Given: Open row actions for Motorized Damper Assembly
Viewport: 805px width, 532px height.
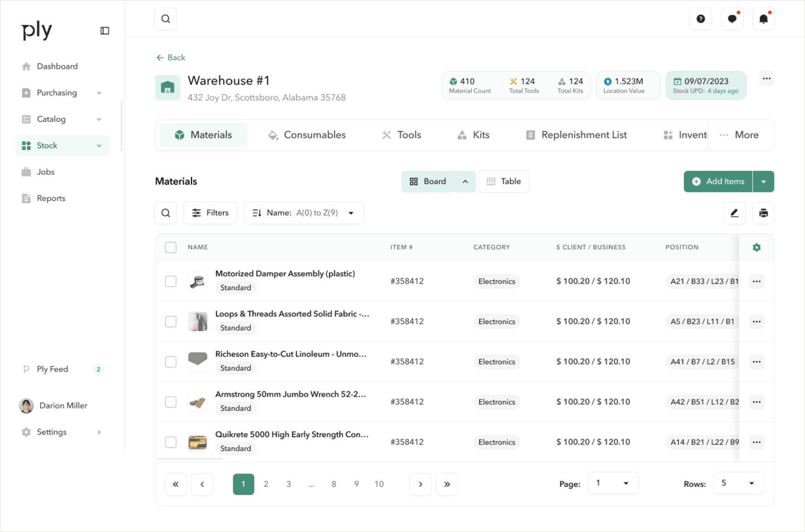Looking at the screenshot, I should [x=756, y=281].
